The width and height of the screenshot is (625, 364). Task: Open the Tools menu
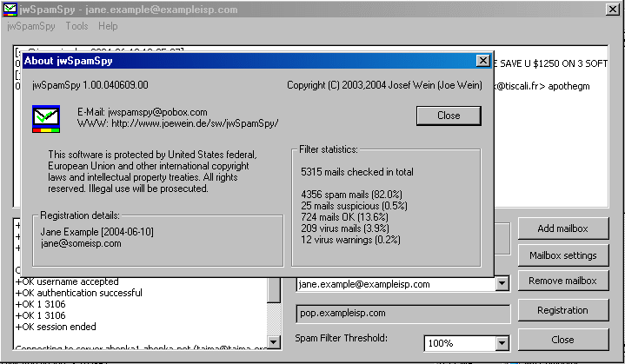pyautogui.click(x=76, y=26)
